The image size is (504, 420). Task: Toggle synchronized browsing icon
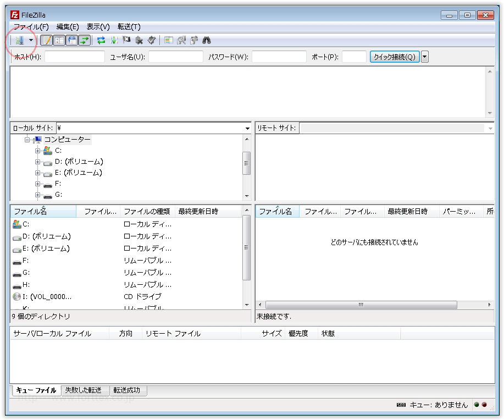coord(194,40)
